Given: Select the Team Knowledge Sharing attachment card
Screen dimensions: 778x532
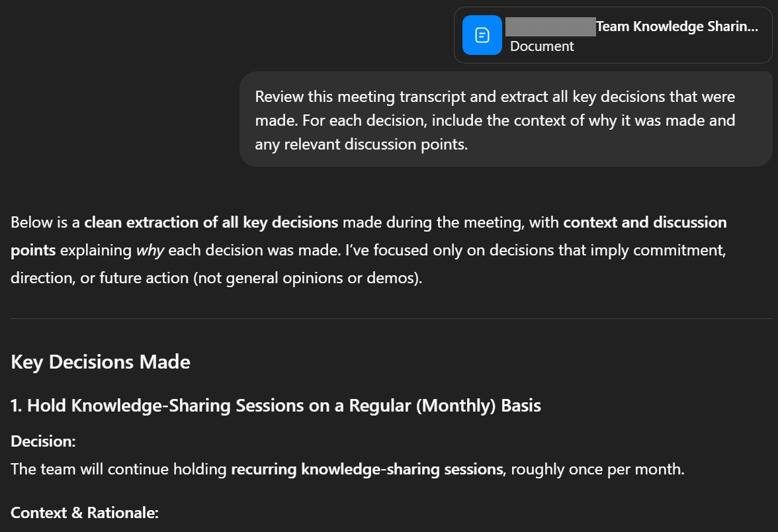Looking at the screenshot, I should pos(612,35).
